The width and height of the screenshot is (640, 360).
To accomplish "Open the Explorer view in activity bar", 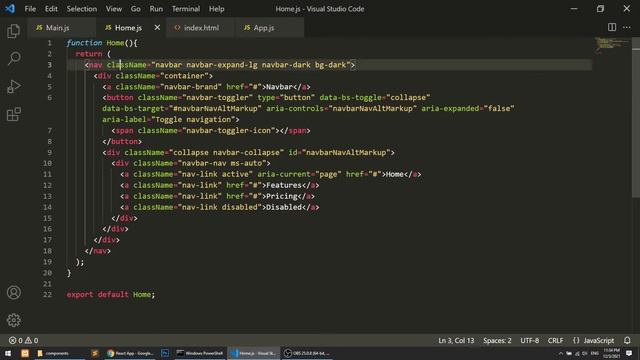I will (x=13, y=31).
